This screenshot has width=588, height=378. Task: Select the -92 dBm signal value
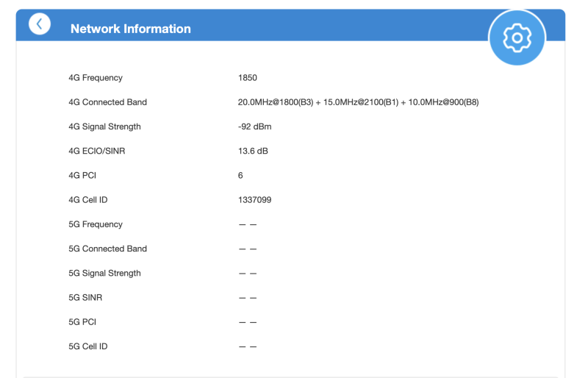pyautogui.click(x=254, y=126)
